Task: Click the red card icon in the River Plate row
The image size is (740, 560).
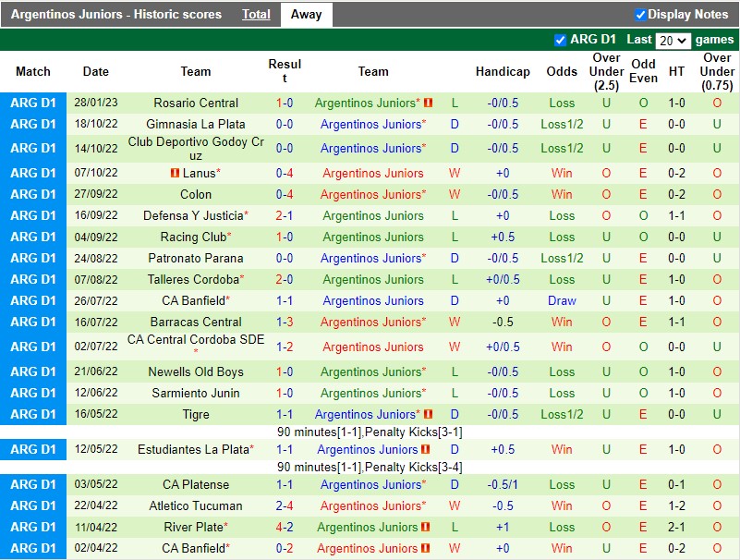Action: point(423,527)
